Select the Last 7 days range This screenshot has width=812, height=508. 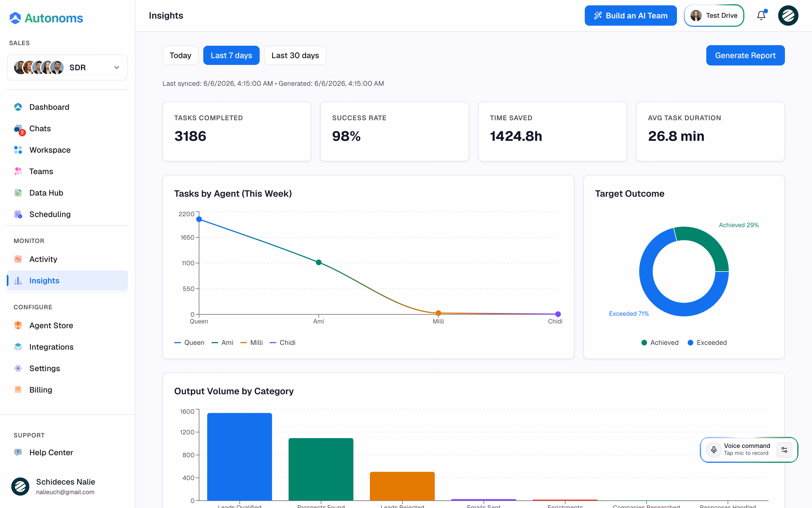[x=231, y=55]
